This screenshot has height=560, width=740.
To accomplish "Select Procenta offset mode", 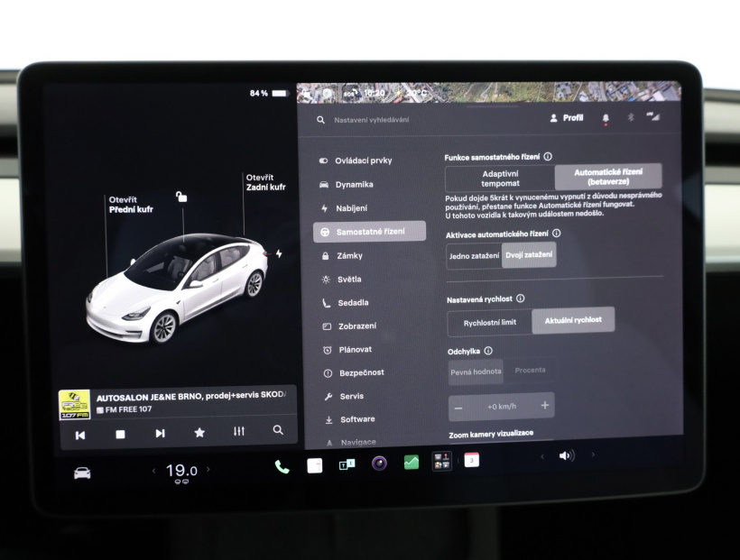I will pos(530,371).
